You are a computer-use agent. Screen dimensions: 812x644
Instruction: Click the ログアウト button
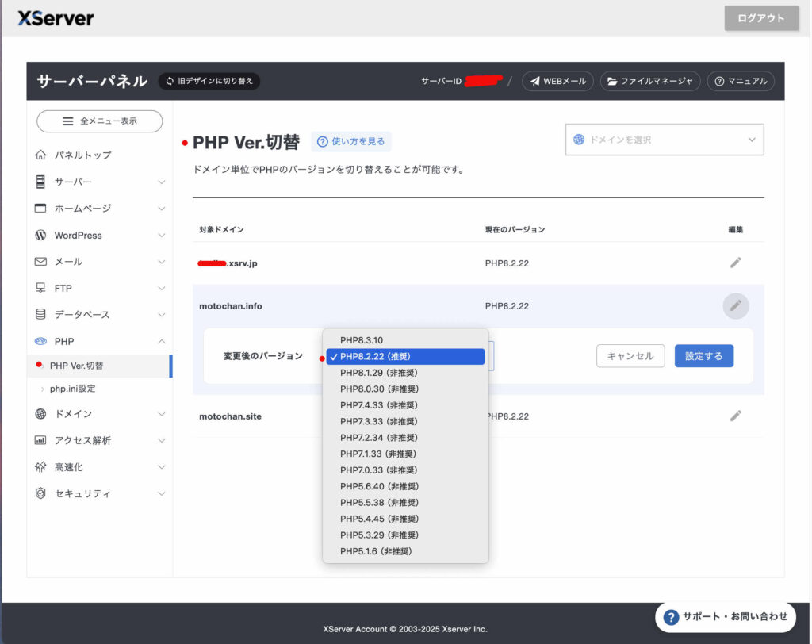pyautogui.click(x=760, y=18)
